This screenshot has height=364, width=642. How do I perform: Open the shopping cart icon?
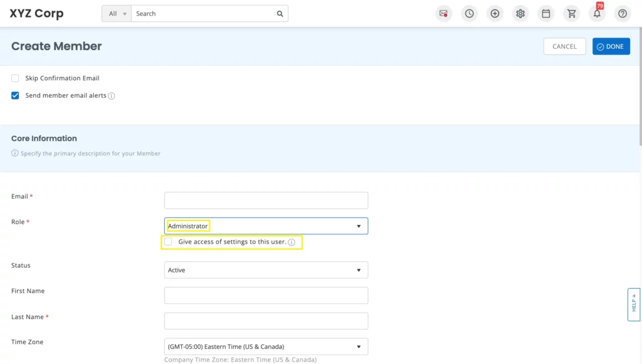571,14
